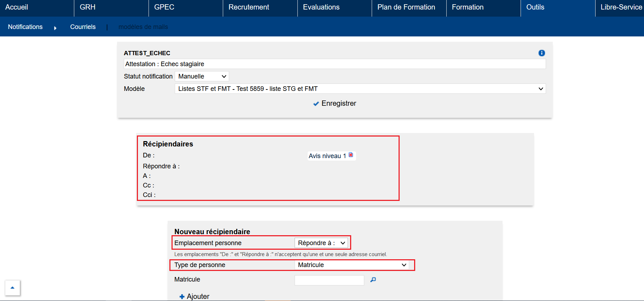Click the Enregistrer checkmark icon

click(316, 104)
